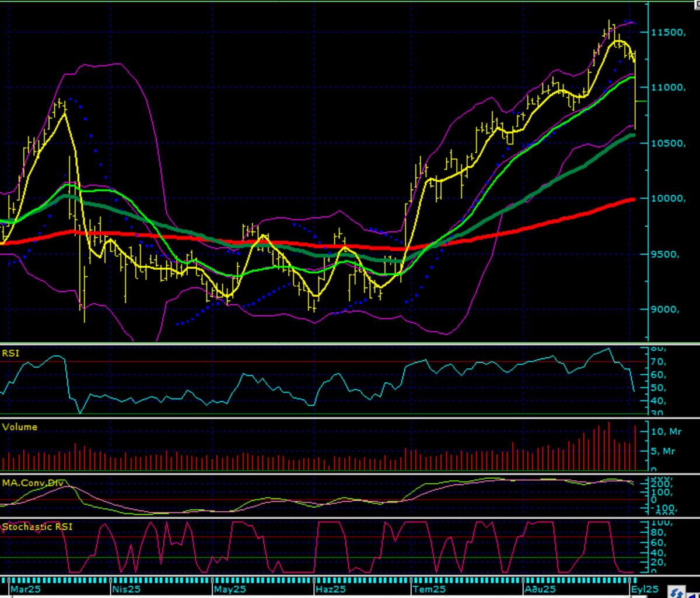Click the 10 Mr volume axis label
Screen dimensions: 700x598
(x=667, y=431)
